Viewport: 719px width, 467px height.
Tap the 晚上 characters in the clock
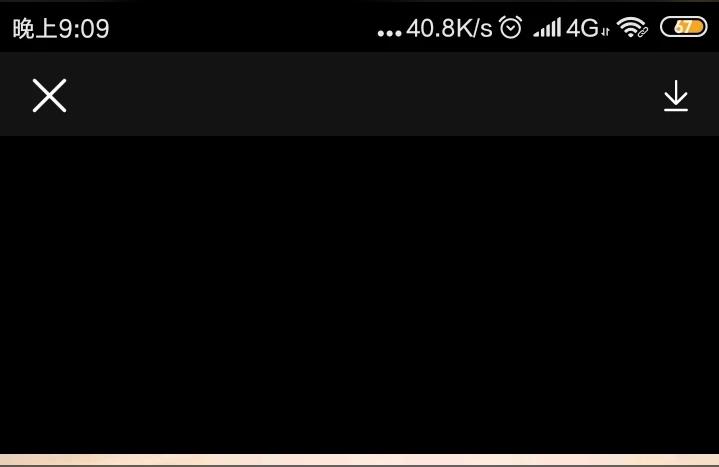[35, 28]
